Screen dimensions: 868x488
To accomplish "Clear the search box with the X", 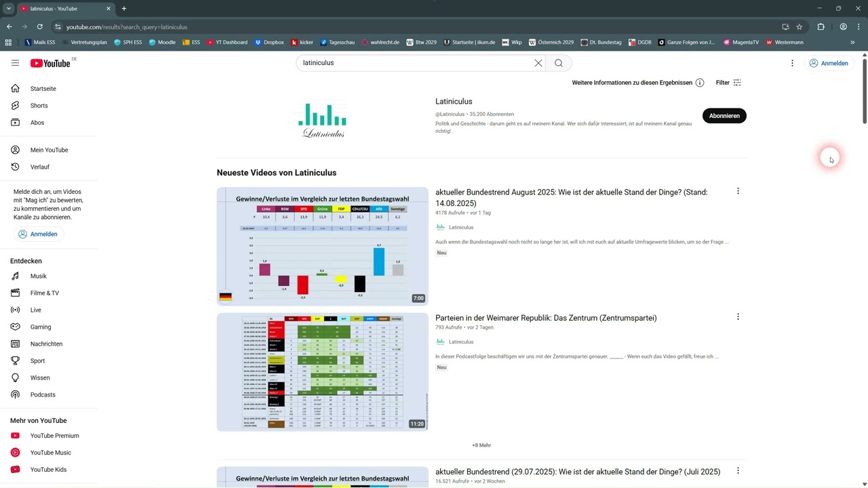I will tap(538, 63).
